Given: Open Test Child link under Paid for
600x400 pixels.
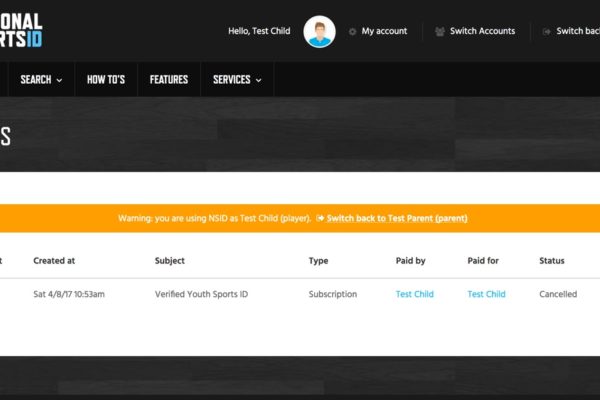Looking at the screenshot, I should tap(486, 294).
